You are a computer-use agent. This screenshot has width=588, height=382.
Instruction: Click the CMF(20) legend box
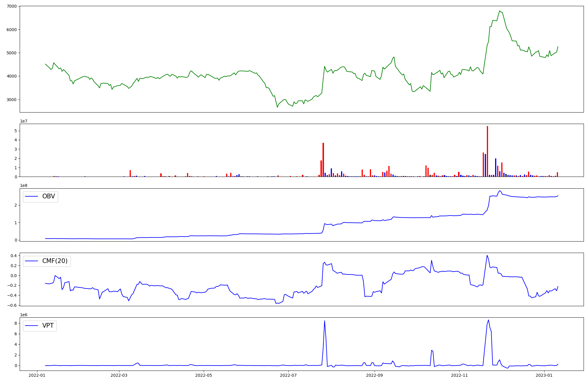pyautogui.click(x=47, y=261)
